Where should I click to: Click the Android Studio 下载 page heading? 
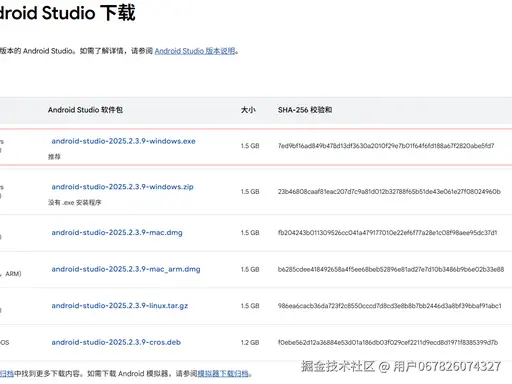coord(68,13)
